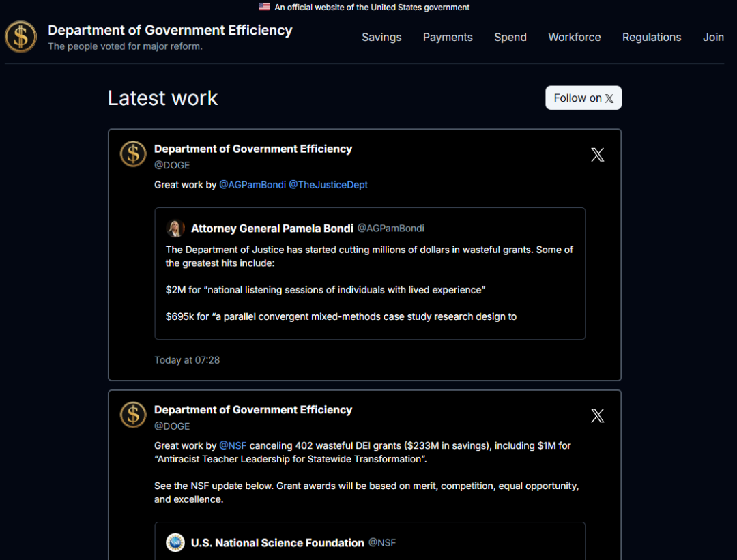Click 'The people voted for major reform.' tagline
This screenshot has width=737, height=560.
tap(125, 46)
